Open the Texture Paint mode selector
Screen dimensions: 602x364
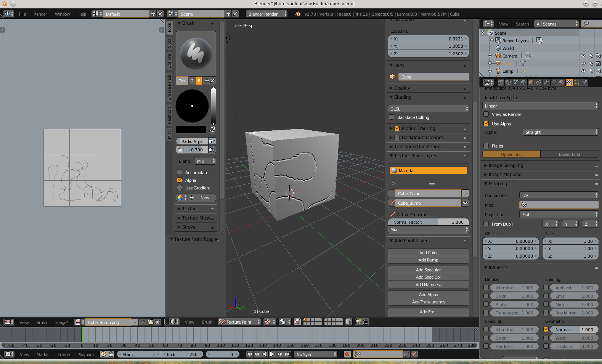(239, 322)
